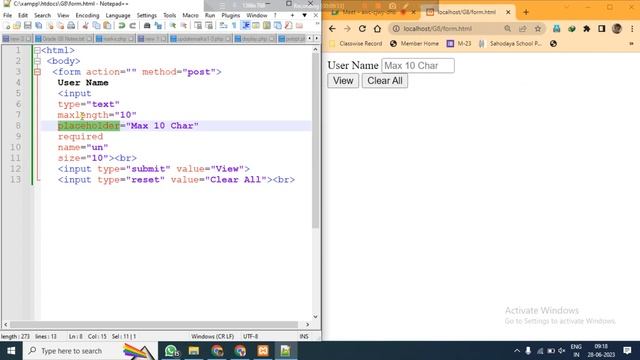640x360 pixels.
Task: Click the Redo arrow in Notepad++ toolbar
Action: [132, 26]
